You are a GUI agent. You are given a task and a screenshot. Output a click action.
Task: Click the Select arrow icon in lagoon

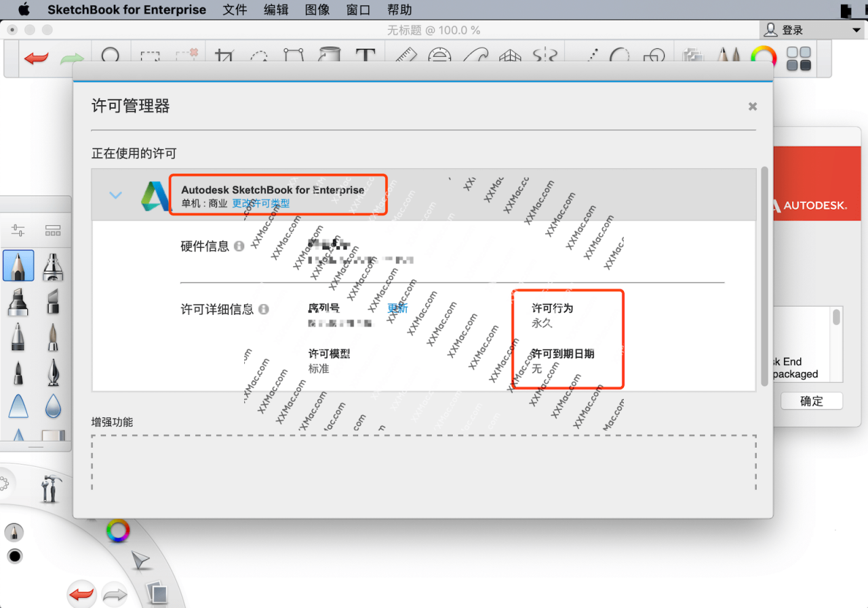click(x=140, y=560)
